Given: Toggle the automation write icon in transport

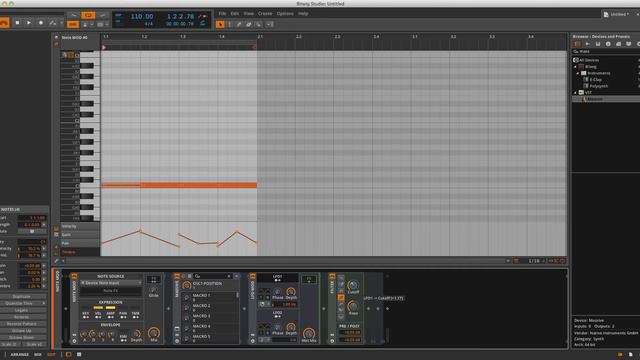Looking at the screenshot, I should (x=53, y=23).
